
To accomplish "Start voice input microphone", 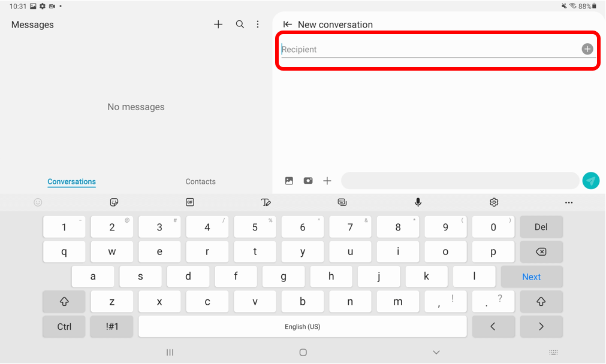I will 418,202.
